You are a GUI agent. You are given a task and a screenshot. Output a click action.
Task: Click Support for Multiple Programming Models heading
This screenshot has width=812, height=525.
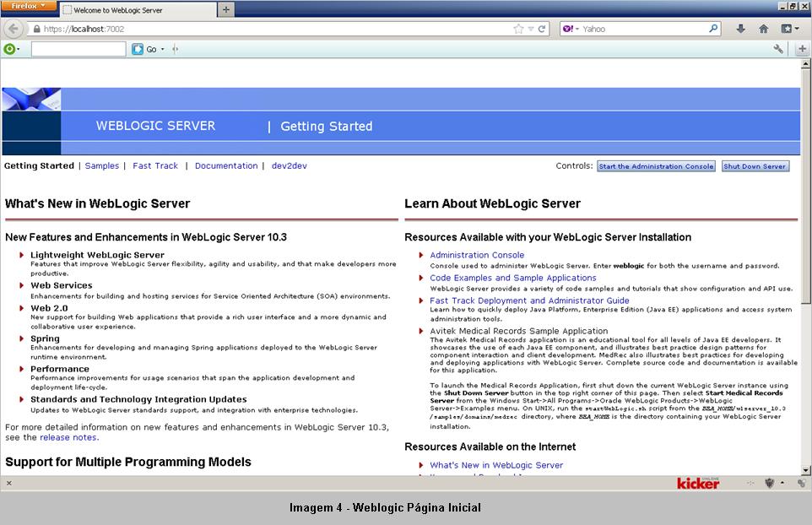(128, 462)
